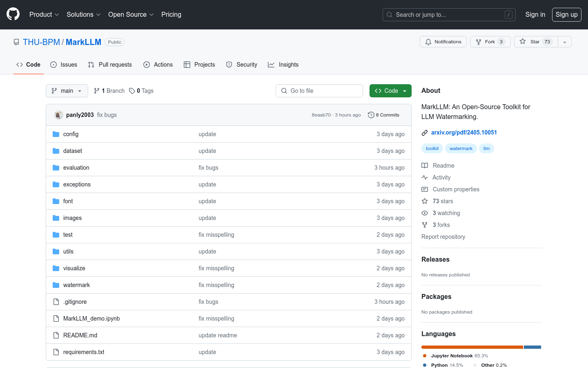The height and width of the screenshot is (368, 588).
Task: Click the config folder icon
Action: pos(56,134)
